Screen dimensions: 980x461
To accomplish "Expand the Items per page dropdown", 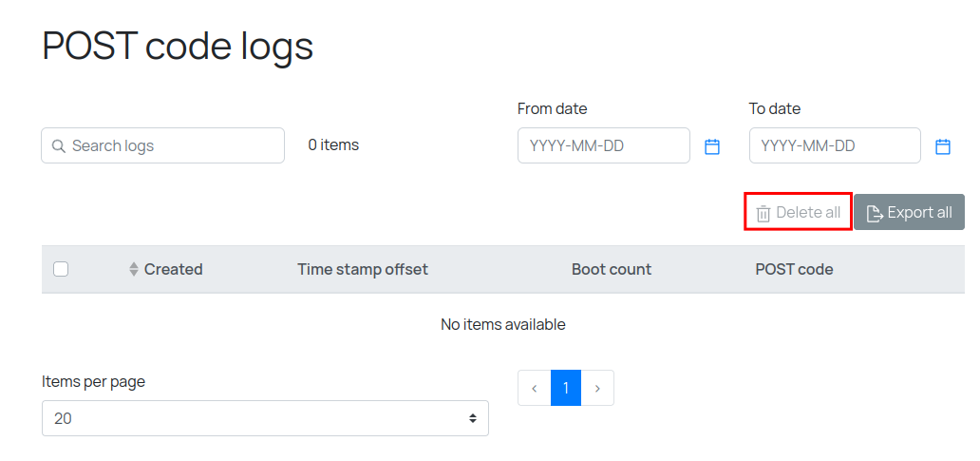I will (x=265, y=418).
